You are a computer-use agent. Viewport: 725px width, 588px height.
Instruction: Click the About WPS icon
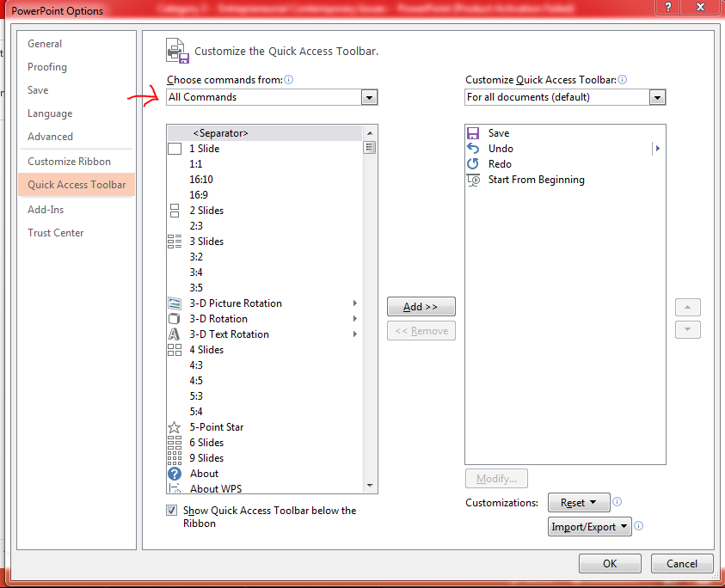(x=175, y=488)
